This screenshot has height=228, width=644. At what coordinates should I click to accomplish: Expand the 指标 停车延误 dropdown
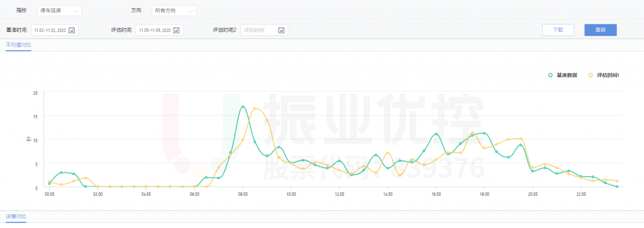tap(59, 11)
